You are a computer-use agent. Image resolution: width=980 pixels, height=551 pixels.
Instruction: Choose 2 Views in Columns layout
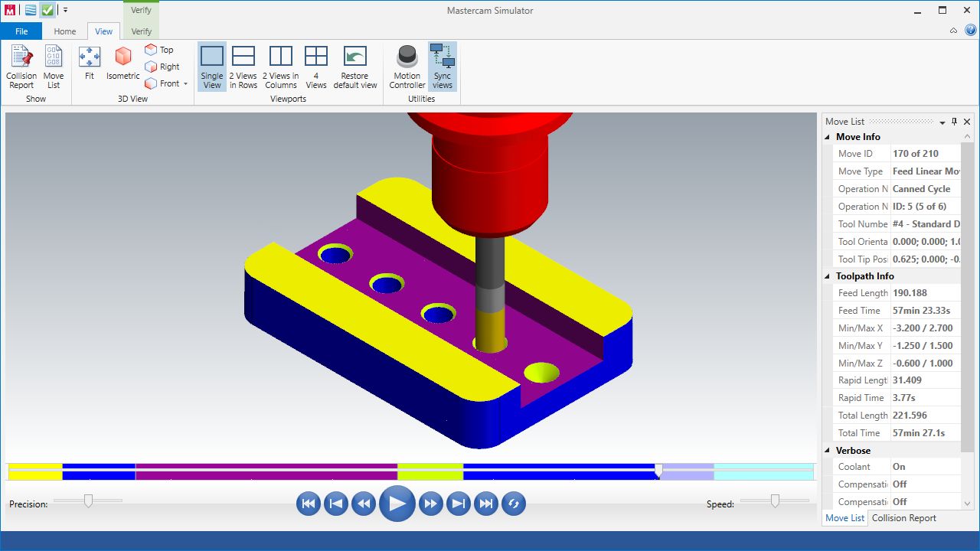pyautogui.click(x=281, y=67)
